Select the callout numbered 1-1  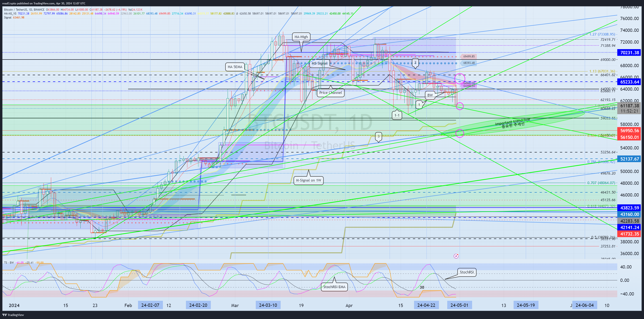tap(397, 115)
